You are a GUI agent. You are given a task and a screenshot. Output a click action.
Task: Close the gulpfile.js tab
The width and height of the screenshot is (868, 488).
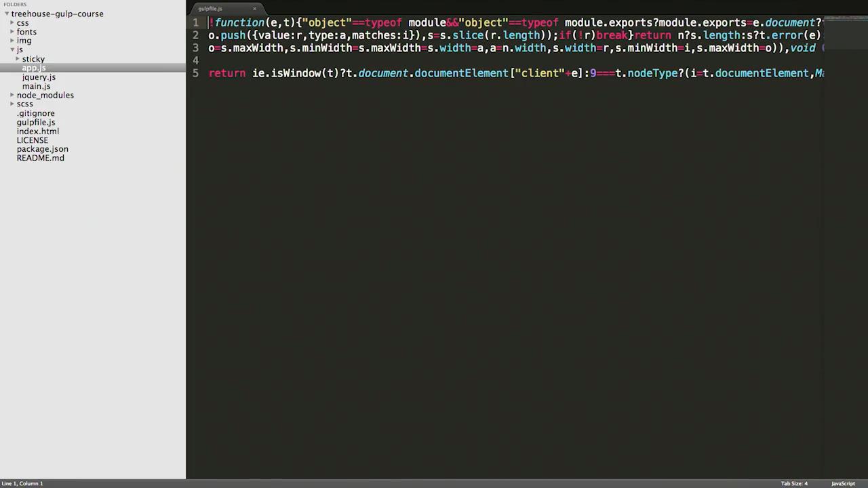point(254,9)
